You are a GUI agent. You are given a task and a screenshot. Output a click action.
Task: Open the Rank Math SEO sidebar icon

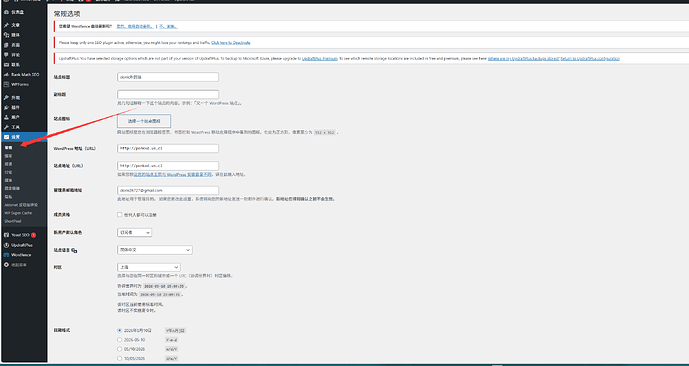pyautogui.click(x=6, y=75)
